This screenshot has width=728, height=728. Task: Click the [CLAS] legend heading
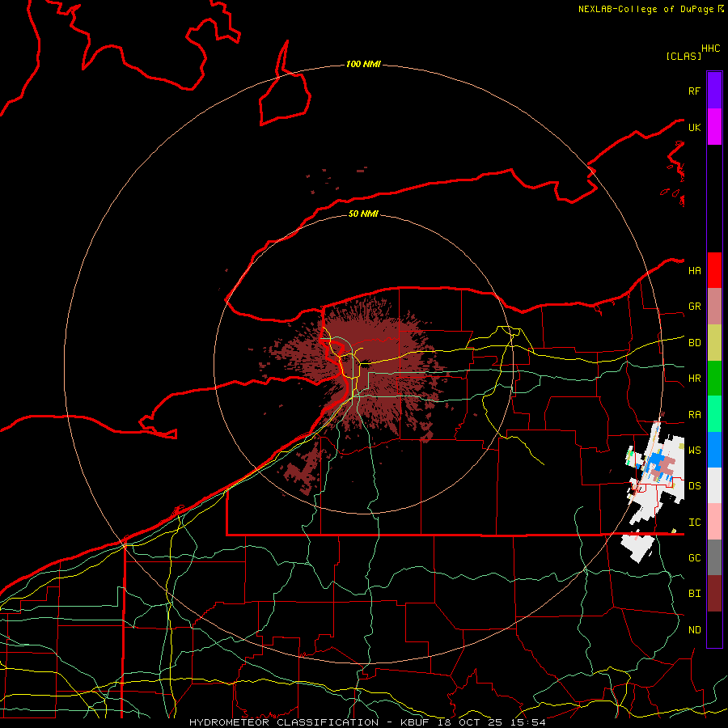pyautogui.click(x=684, y=56)
